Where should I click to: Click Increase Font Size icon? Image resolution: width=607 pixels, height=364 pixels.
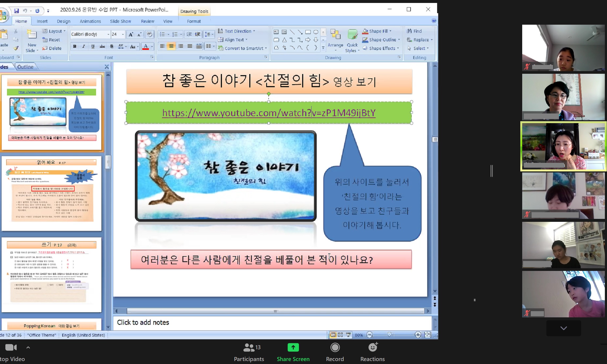tap(131, 34)
